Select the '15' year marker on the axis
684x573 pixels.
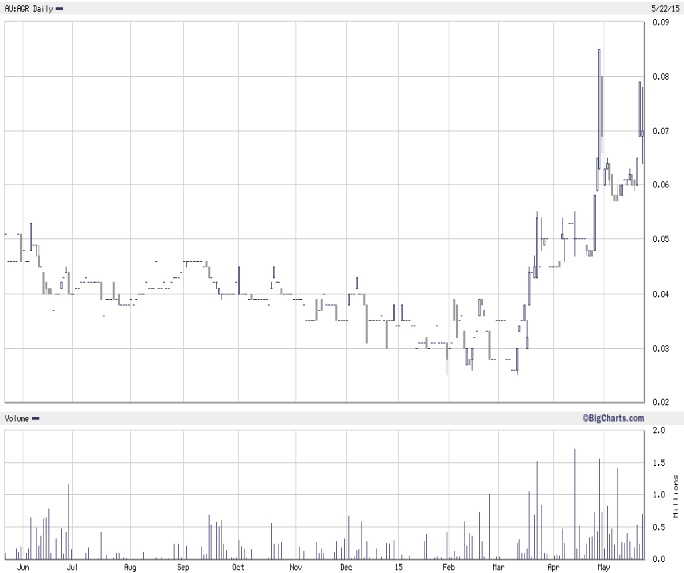(x=398, y=567)
